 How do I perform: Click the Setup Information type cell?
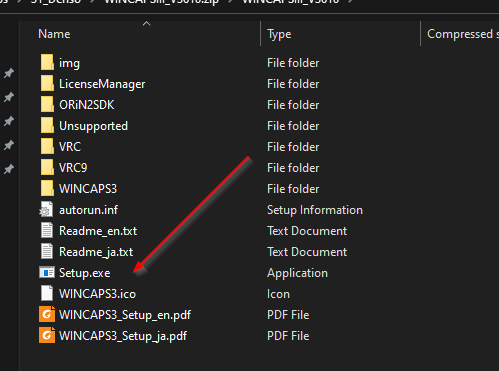315,210
